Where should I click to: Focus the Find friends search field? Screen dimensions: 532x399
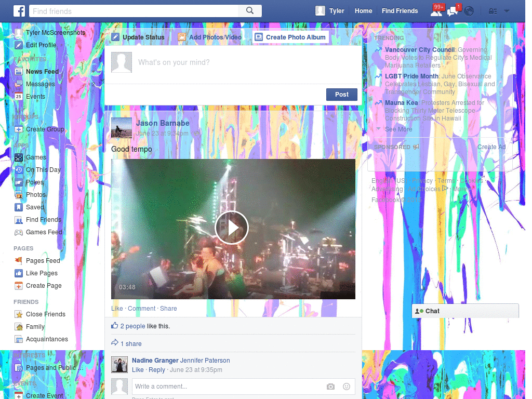[134, 11]
